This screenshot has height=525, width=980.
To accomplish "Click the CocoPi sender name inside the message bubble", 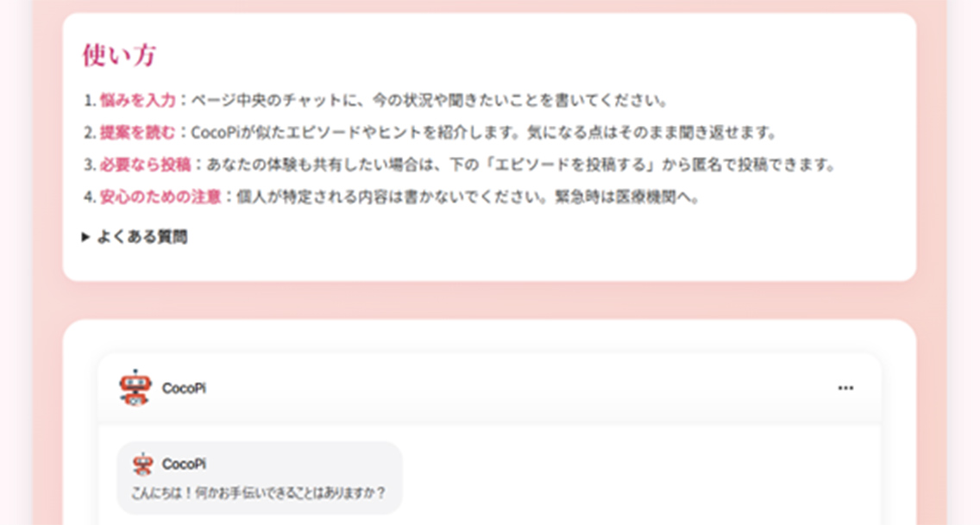I will (x=184, y=464).
